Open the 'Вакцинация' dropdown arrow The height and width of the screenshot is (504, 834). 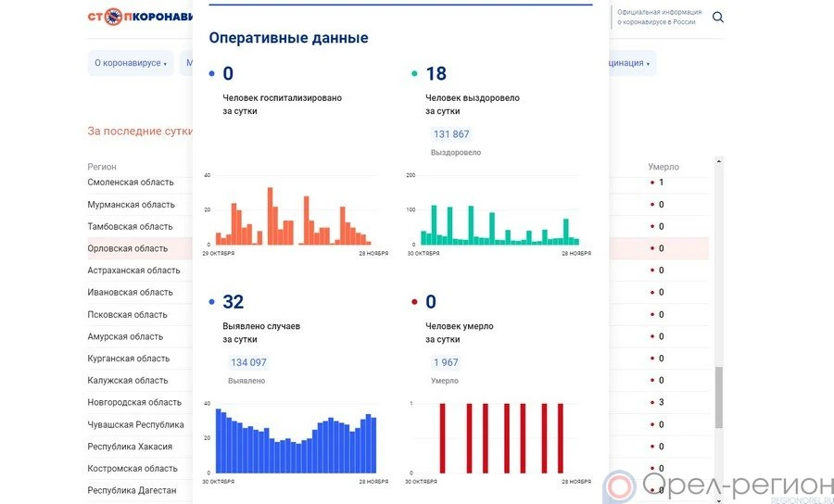[x=648, y=64]
